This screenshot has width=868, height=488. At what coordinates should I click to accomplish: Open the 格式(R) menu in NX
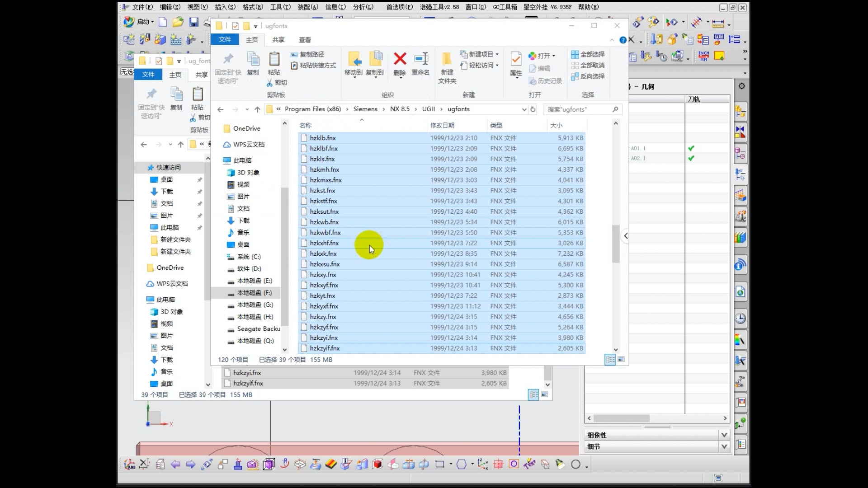tap(253, 7)
